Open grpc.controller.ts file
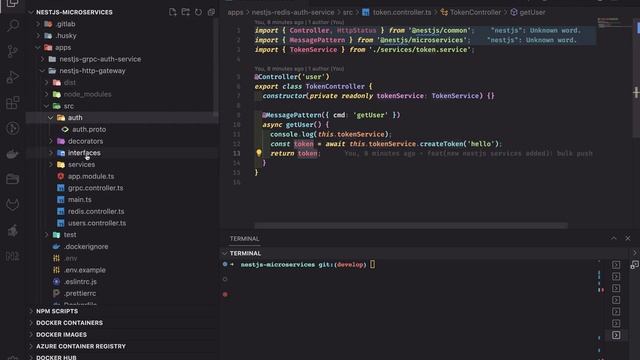 (96, 188)
